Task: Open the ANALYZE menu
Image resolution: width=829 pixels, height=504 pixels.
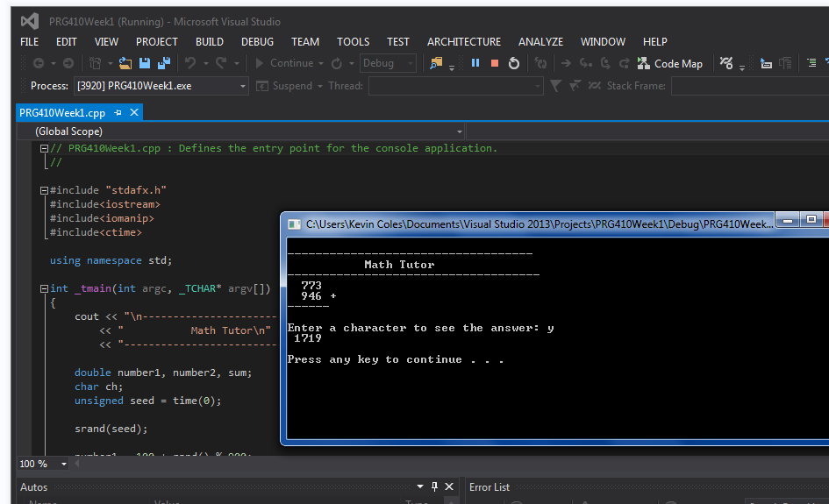Action: click(x=540, y=42)
